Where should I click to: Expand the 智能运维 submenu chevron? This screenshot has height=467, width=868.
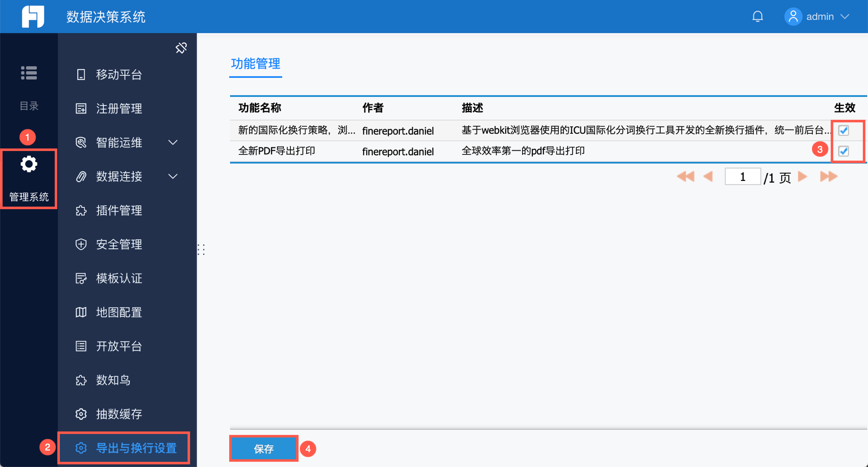tap(173, 142)
